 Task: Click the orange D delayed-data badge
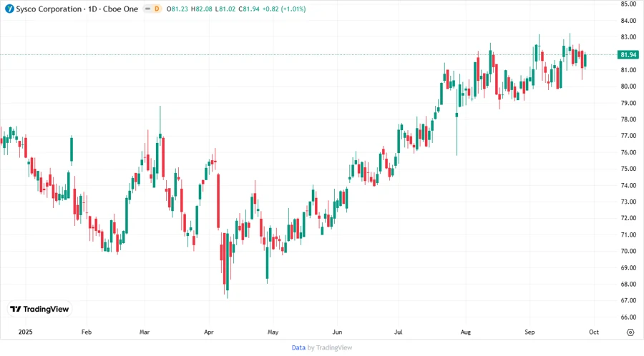(x=157, y=9)
